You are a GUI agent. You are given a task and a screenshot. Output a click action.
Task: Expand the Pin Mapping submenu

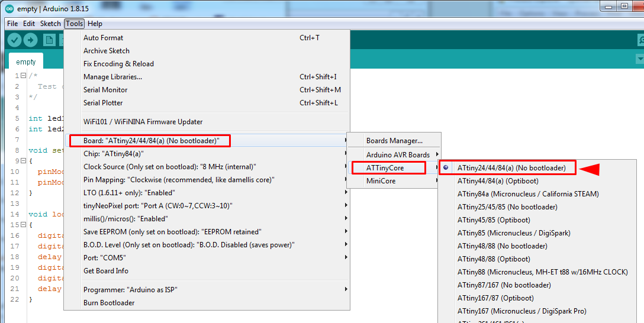click(x=207, y=180)
